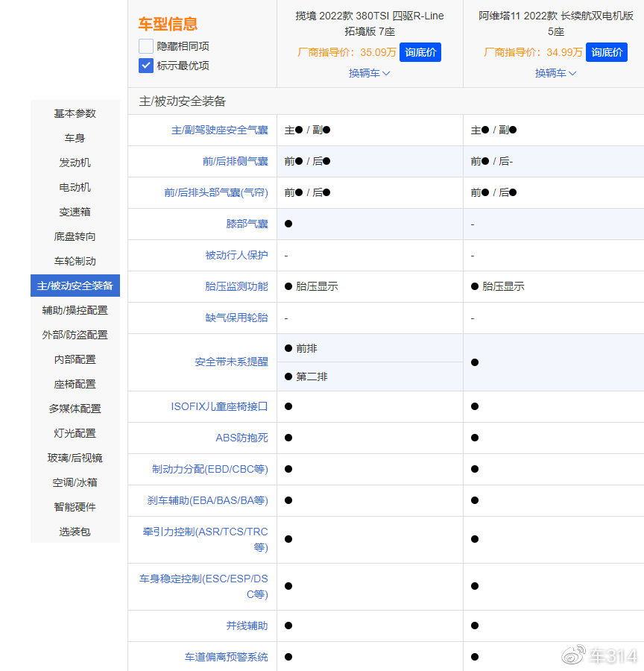
Task: Select 空调/冰箱 in sidebar
Action: point(75,482)
